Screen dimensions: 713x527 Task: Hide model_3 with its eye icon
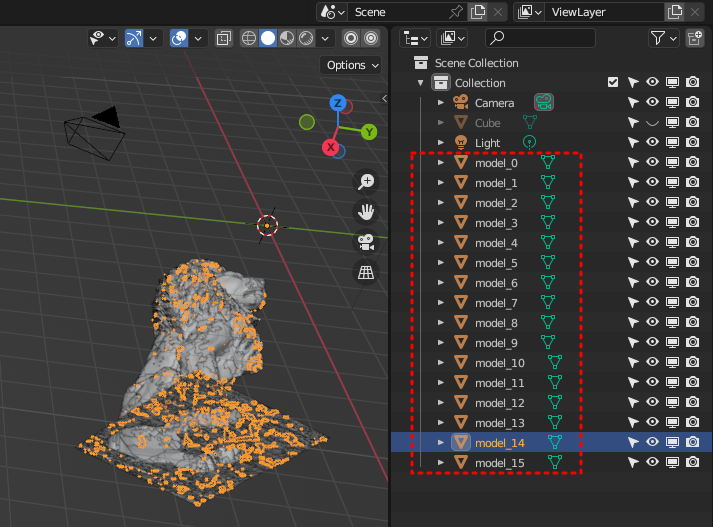pos(652,222)
